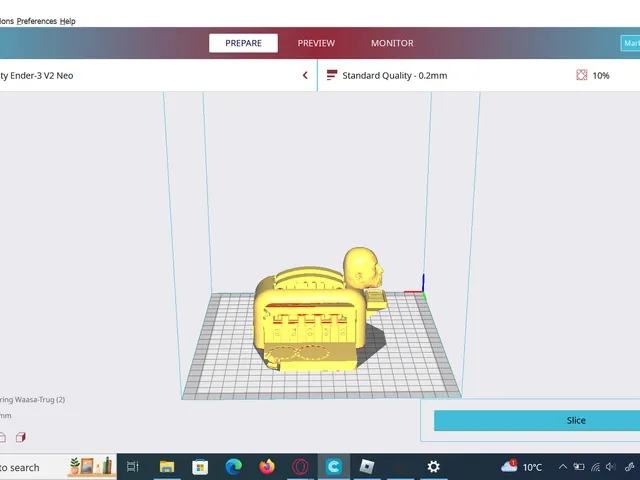This screenshot has height=480, width=640.
Task: Open the weather widget showing 10°C
Action: click(522, 467)
